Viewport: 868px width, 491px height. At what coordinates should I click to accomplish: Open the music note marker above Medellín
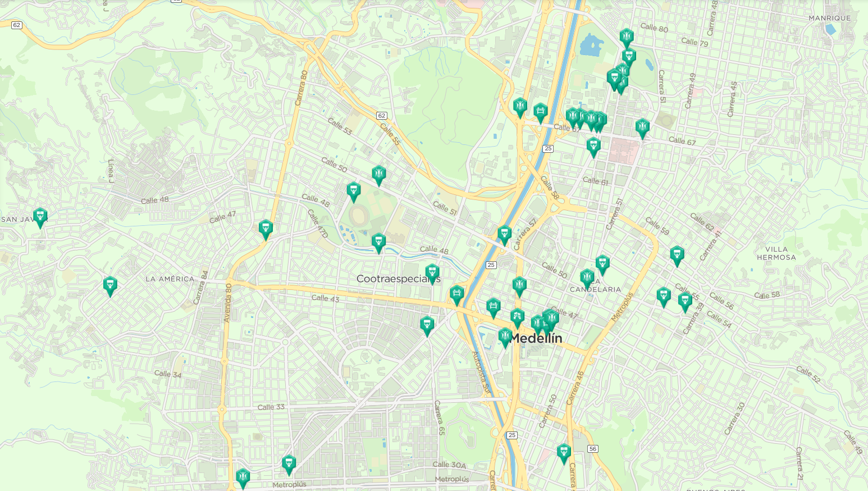[517, 318]
